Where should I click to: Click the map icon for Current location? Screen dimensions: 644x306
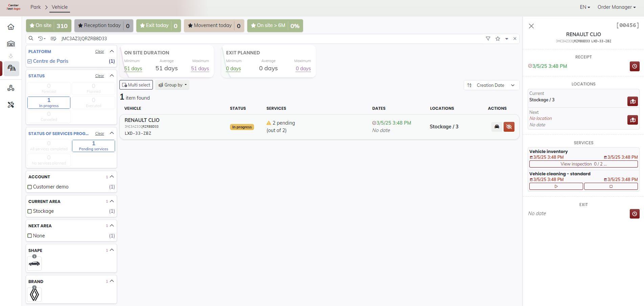[632, 101]
